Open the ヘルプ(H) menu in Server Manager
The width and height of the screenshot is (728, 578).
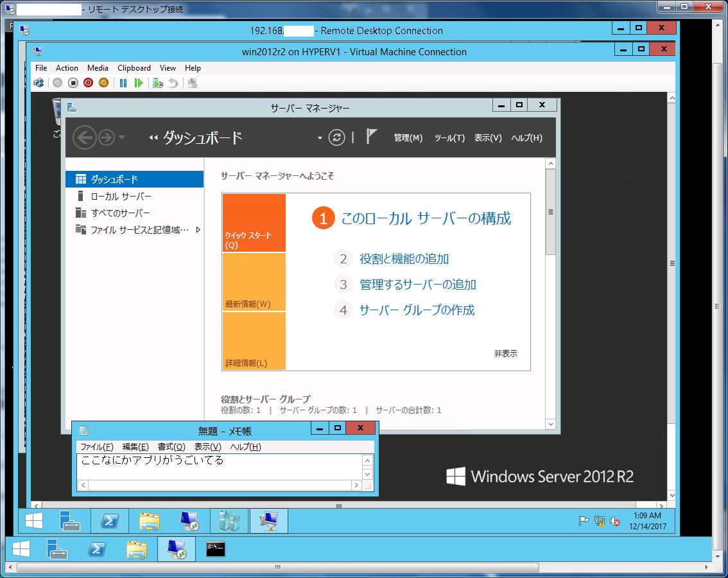(x=526, y=138)
